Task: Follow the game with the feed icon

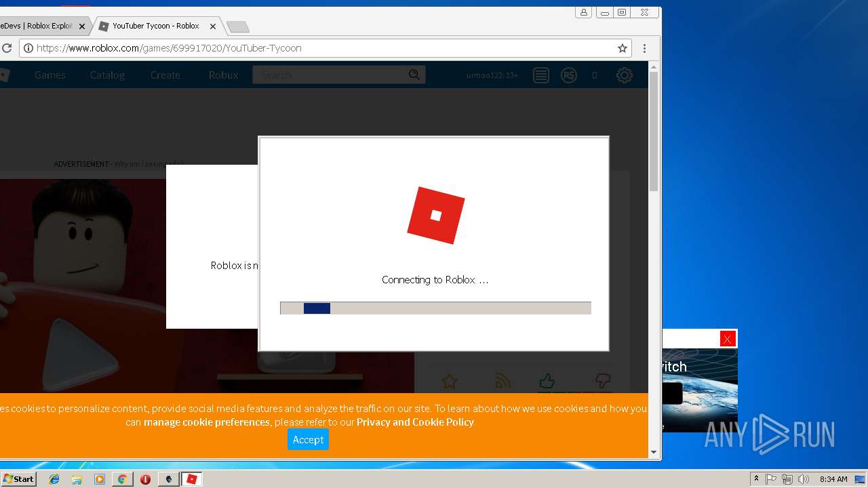Action: (x=502, y=382)
